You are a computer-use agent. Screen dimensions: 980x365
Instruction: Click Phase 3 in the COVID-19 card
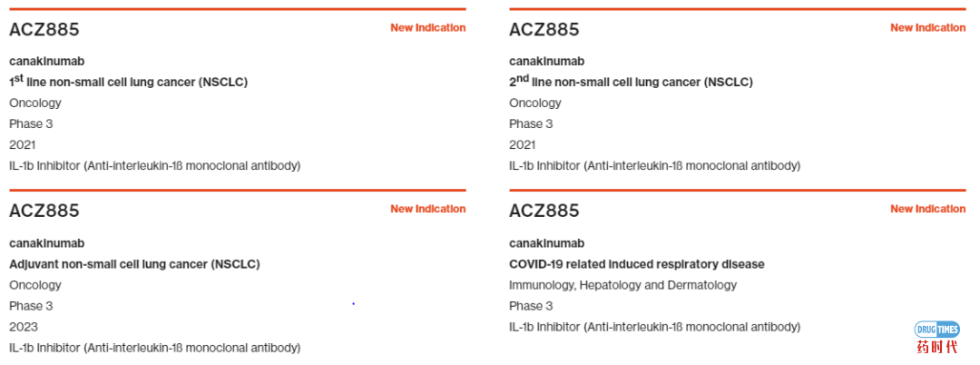coord(531,306)
